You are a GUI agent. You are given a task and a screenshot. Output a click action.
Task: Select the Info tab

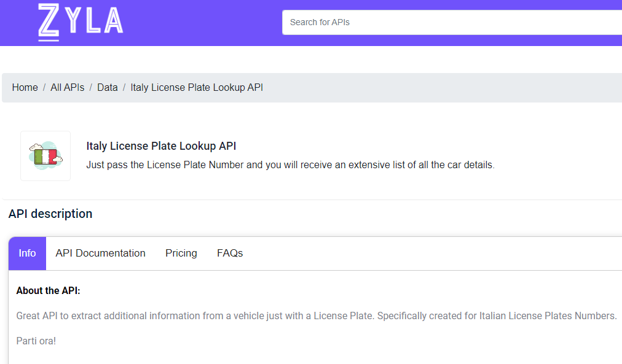pyautogui.click(x=28, y=254)
